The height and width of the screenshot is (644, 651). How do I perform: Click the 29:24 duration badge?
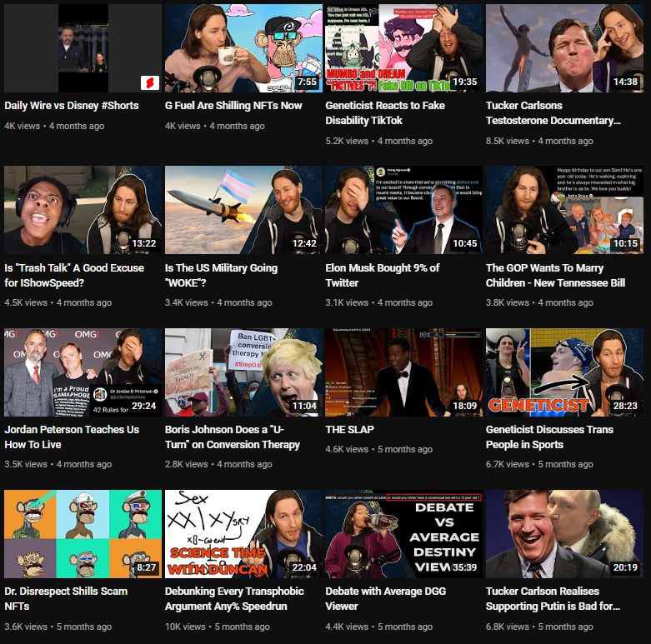point(143,406)
